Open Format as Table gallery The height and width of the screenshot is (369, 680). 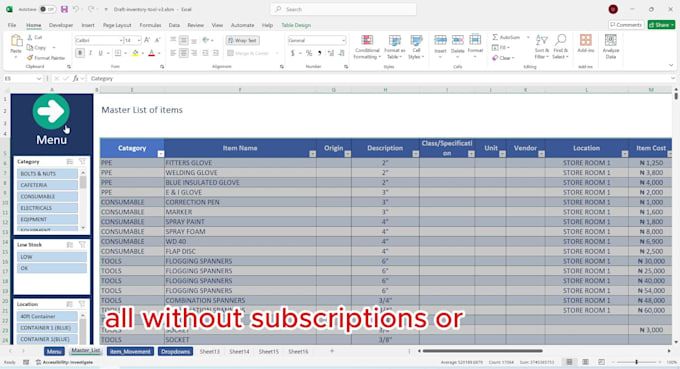click(x=394, y=47)
